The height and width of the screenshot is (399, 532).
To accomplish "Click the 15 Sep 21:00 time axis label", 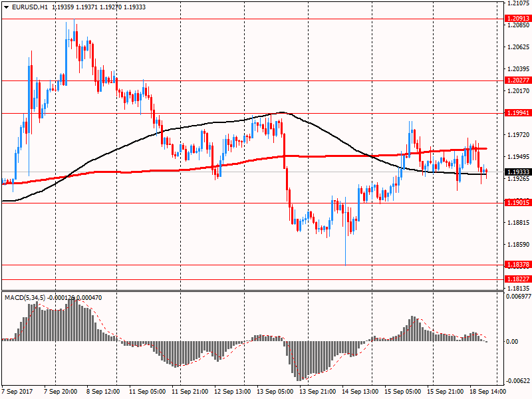I will coord(445,391).
